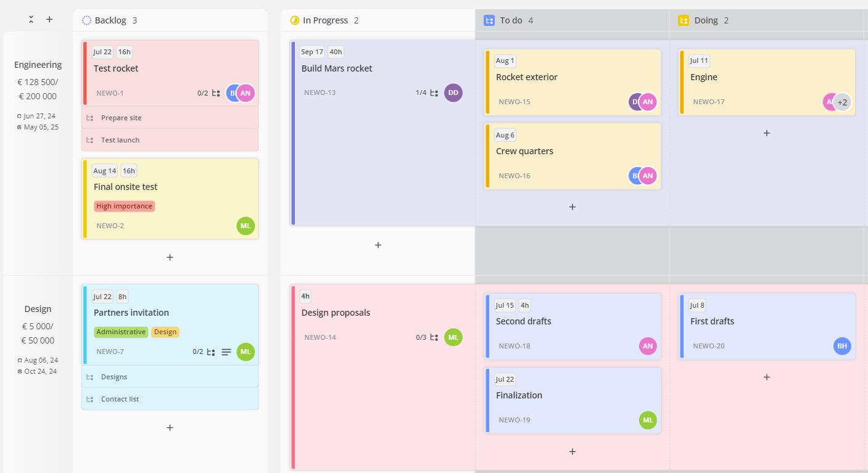Click BH avatar on First drafts card
868x473 pixels.
(842, 346)
